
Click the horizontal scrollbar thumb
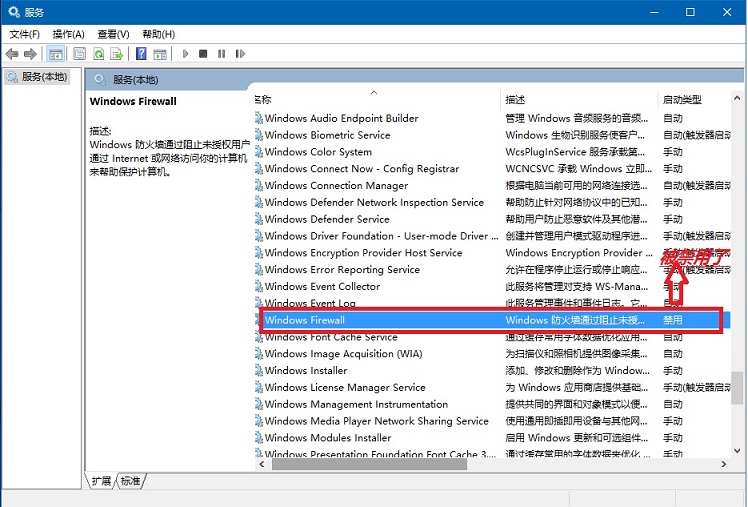369,464
